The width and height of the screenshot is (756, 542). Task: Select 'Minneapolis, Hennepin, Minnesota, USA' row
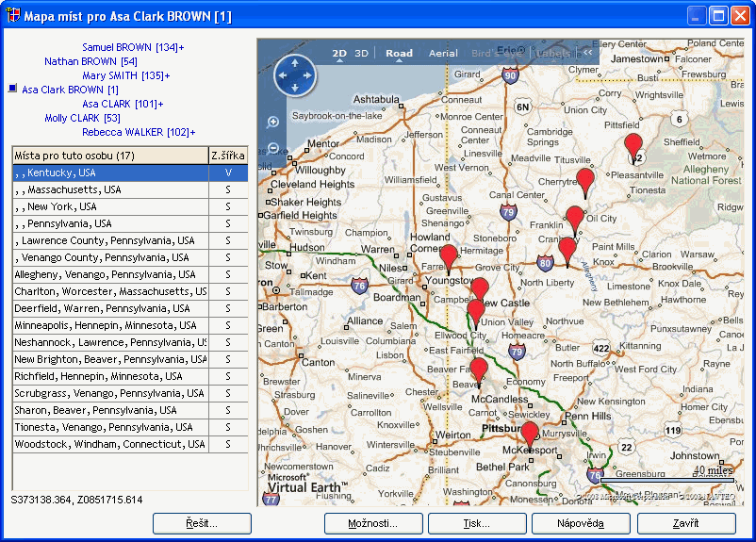[x=130, y=325]
